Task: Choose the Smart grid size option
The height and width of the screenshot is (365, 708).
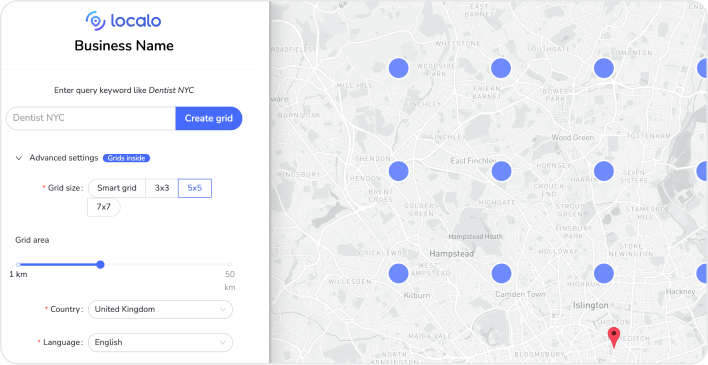Action: pos(116,188)
